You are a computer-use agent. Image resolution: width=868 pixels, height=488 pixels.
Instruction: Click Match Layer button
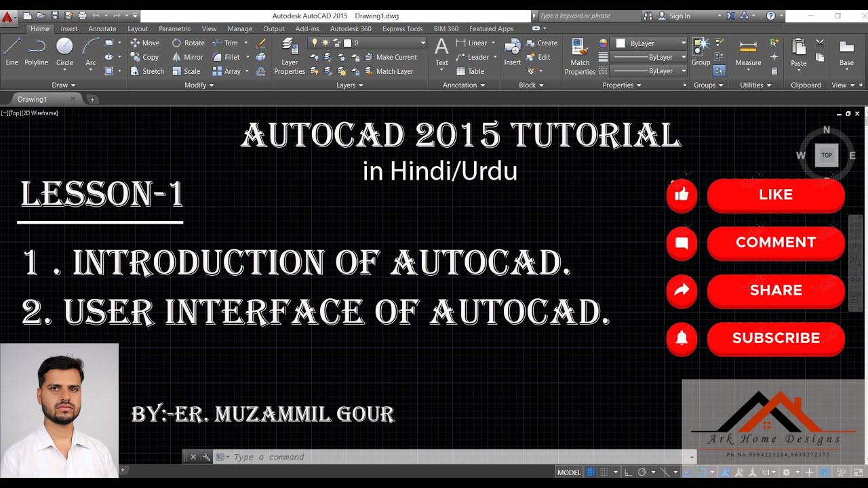click(x=389, y=71)
